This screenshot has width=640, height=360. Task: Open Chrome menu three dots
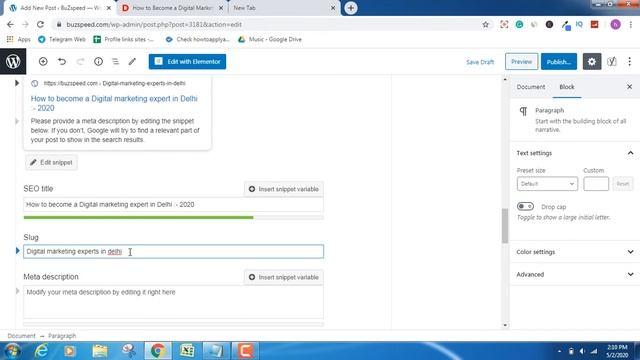point(631,24)
